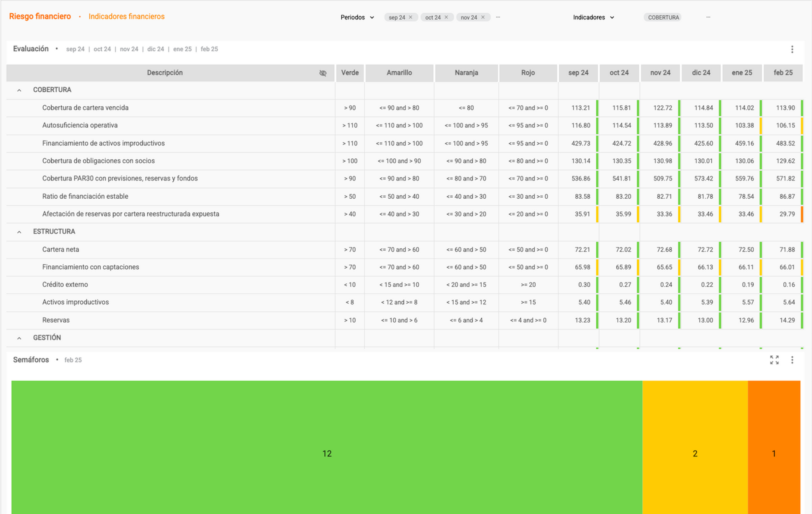Select the COBERTURA indicator chip
The width and height of the screenshot is (812, 514).
click(663, 17)
